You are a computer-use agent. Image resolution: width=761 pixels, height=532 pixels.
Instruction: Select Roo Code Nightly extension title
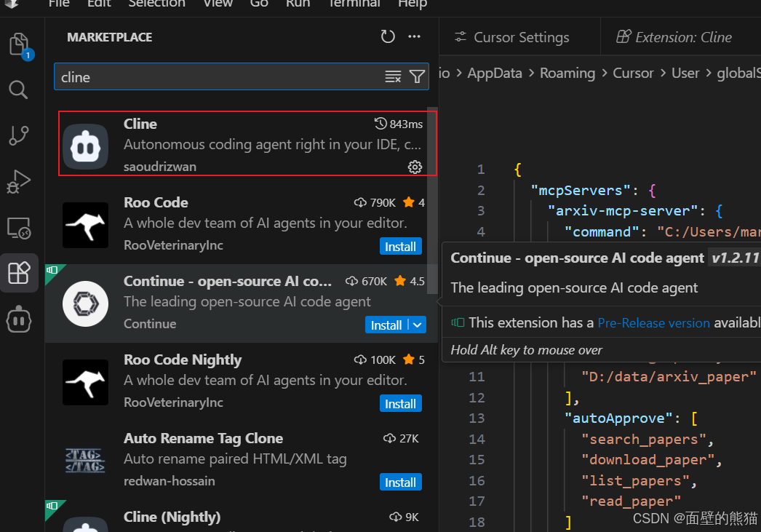pyautogui.click(x=183, y=360)
